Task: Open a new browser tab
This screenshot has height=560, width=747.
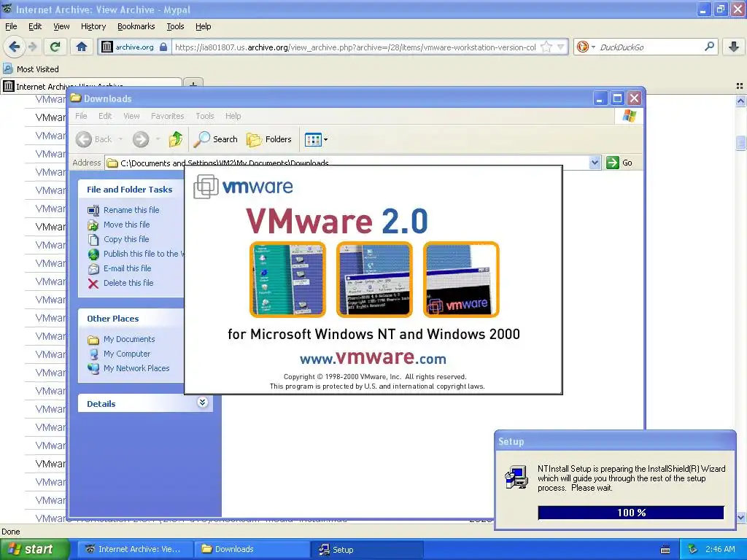Action: pyautogui.click(x=193, y=85)
